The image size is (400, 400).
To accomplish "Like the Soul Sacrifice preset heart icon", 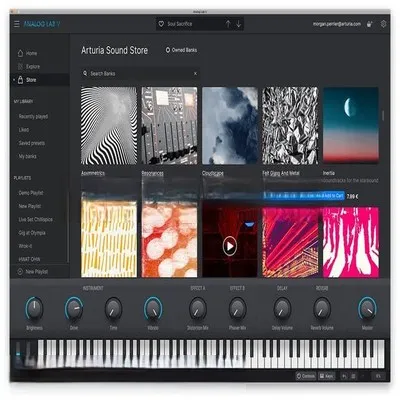I will point(161,24).
